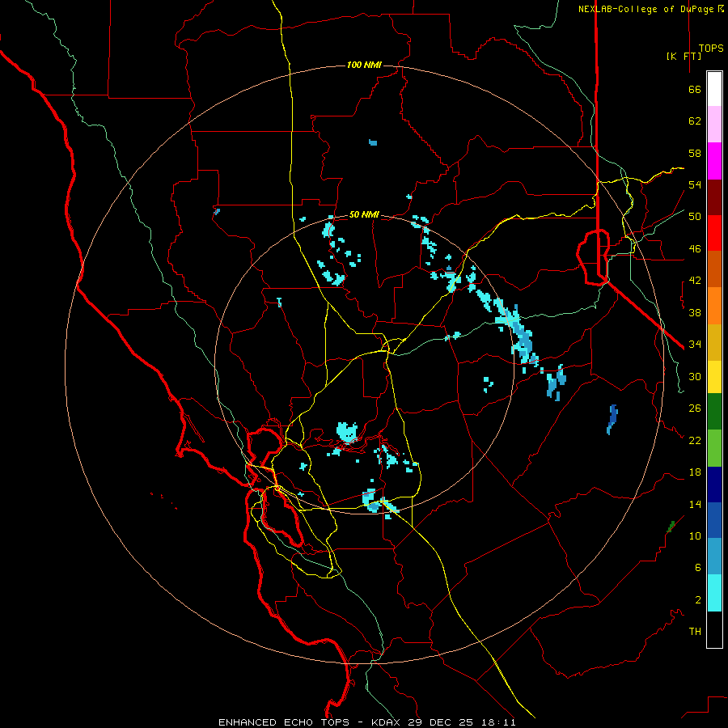Click the TH threshold label
This screenshot has width=728, height=728.
click(x=695, y=632)
